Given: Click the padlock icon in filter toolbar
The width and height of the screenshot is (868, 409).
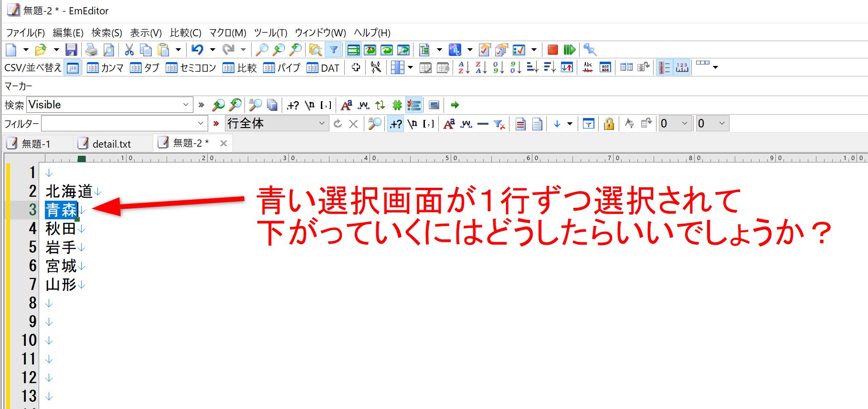Looking at the screenshot, I should click(x=609, y=124).
